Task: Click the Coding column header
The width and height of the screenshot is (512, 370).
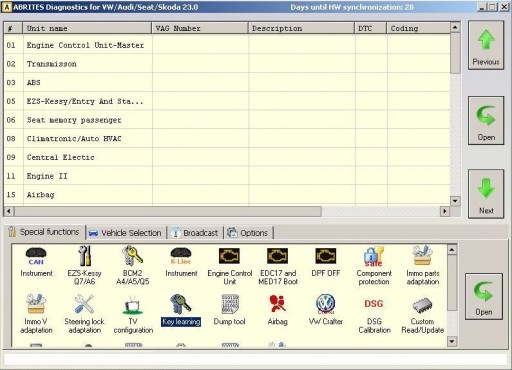Action: coord(418,28)
